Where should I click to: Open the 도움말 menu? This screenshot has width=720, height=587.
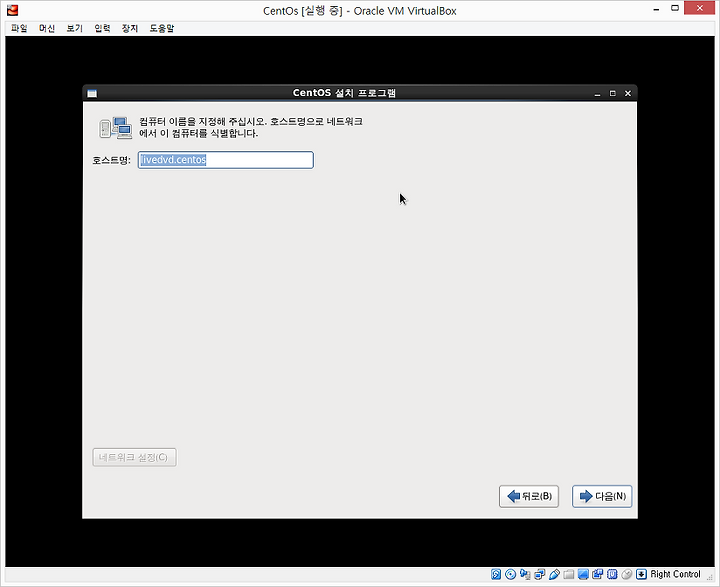162,28
